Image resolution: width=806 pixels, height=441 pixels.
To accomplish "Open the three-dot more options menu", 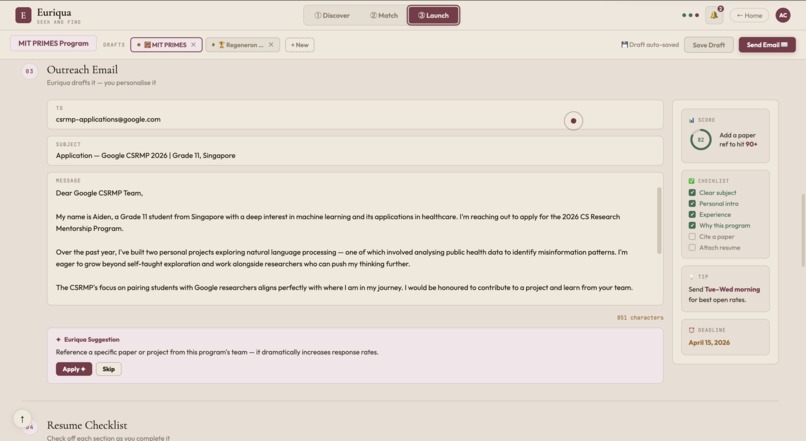I will click(x=690, y=15).
